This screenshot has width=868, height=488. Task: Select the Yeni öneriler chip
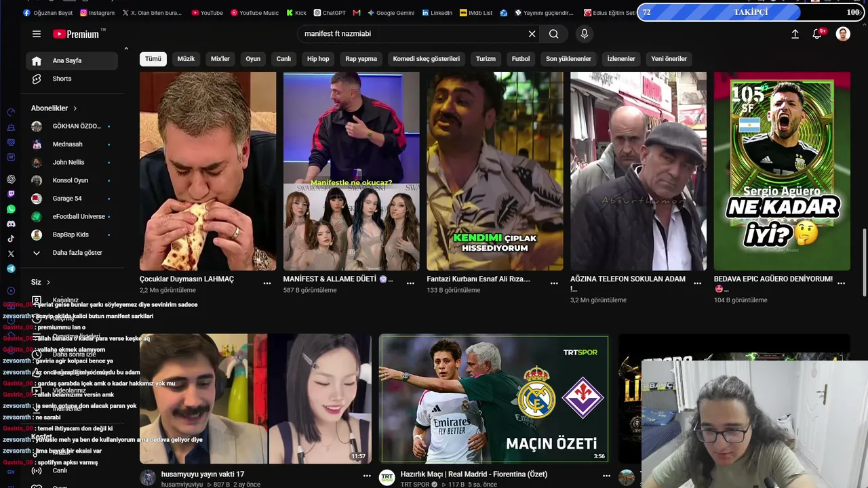click(669, 59)
